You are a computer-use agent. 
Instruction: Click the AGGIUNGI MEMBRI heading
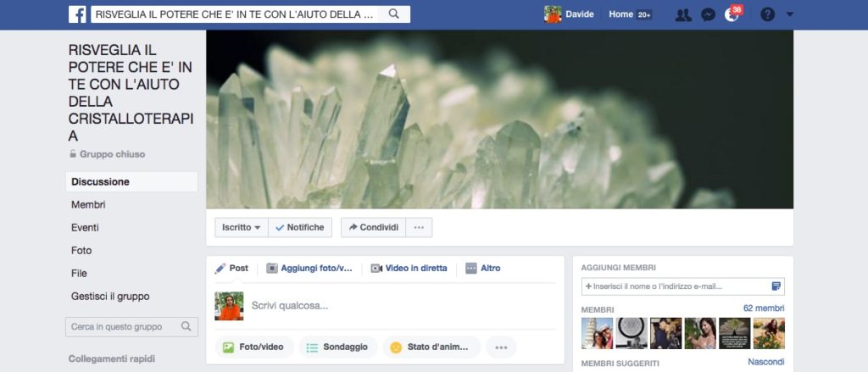point(618,268)
